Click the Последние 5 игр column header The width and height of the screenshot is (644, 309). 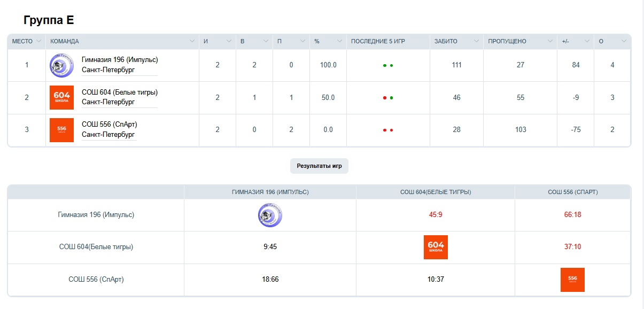[x=378, y=41]
